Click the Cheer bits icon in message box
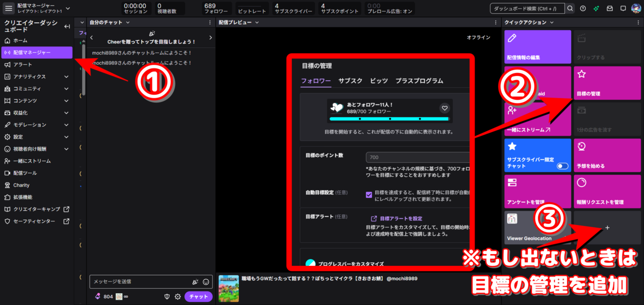 195,281
